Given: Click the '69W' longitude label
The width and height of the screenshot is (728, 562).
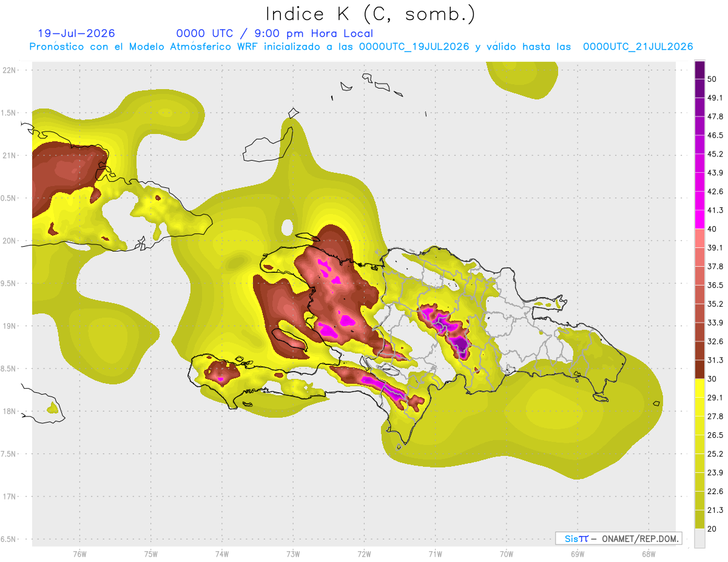Looking at the screenshot, I should 578,554.
